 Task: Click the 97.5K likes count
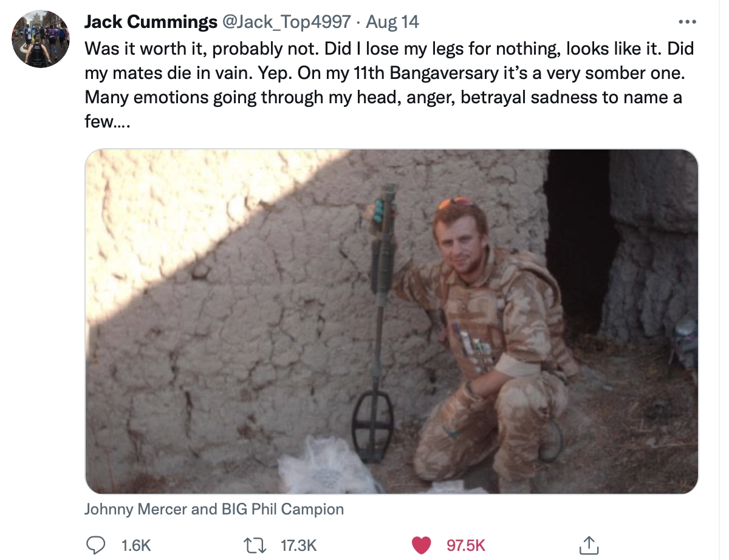(465, 545)
